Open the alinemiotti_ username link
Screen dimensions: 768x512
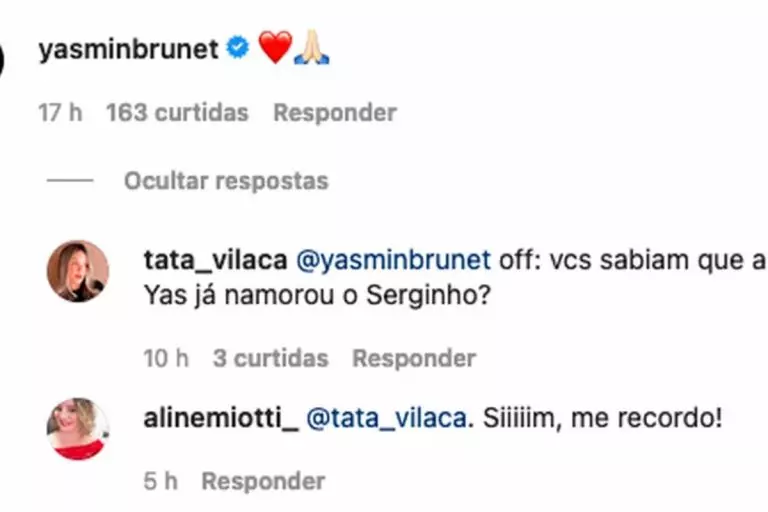(x=221, y=419)
